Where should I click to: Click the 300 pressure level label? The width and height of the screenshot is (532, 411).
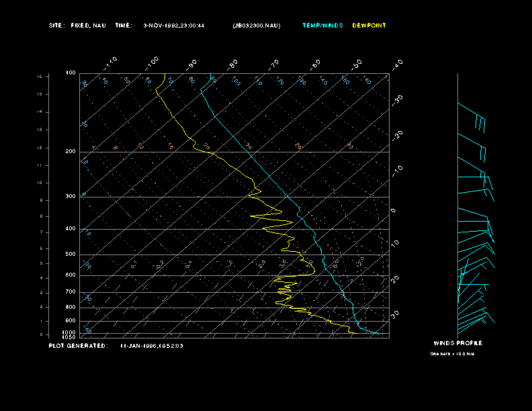pyautogui.click(x=71, y=197)
